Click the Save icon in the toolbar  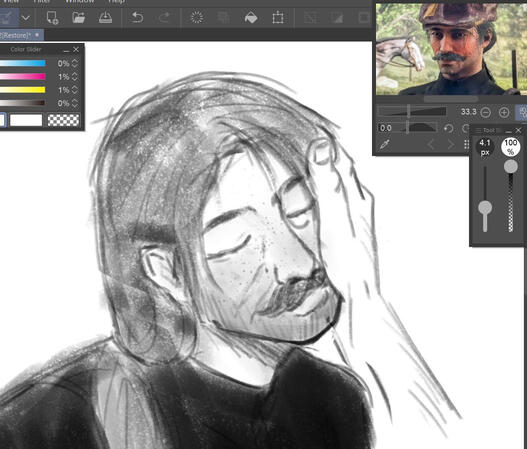[x=106, y=17]
